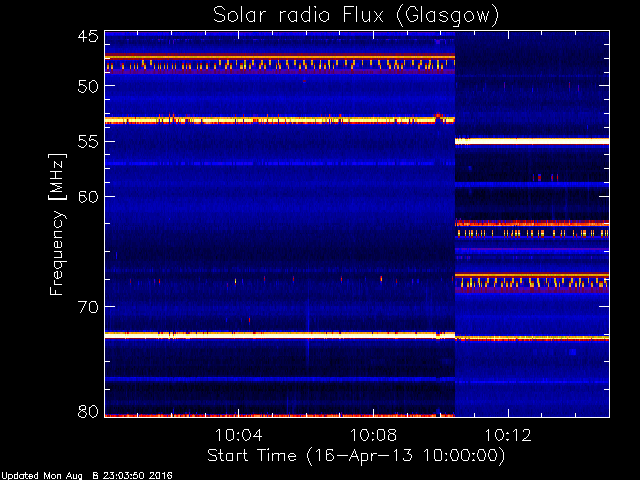The height and width of the screenshot is (480, 640).
Task: Click the 80 frequency tick label
Action: click(x=88, y=411)
